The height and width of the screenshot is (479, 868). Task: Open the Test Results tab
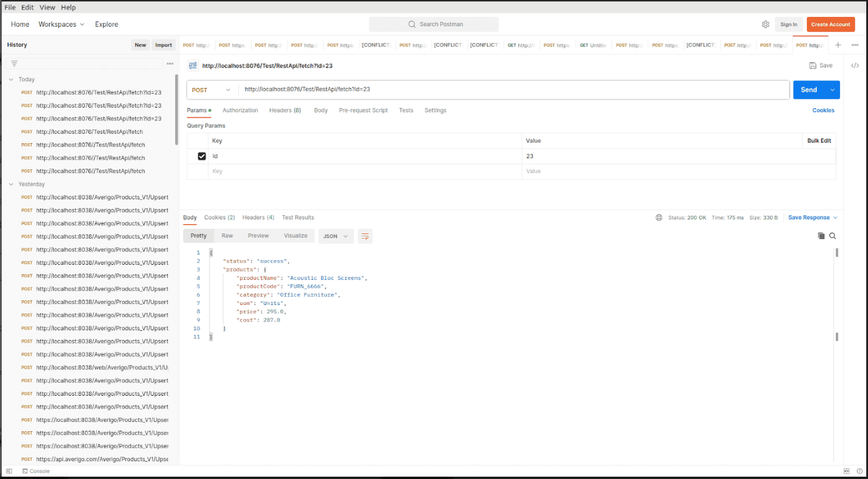point(298,217)
